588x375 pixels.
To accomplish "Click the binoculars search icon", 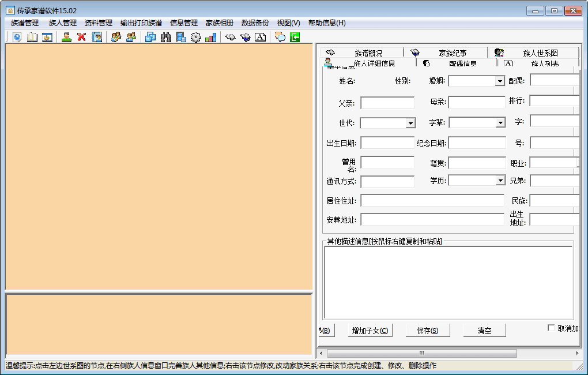I will pyautogui.click(x=166, y=37).
